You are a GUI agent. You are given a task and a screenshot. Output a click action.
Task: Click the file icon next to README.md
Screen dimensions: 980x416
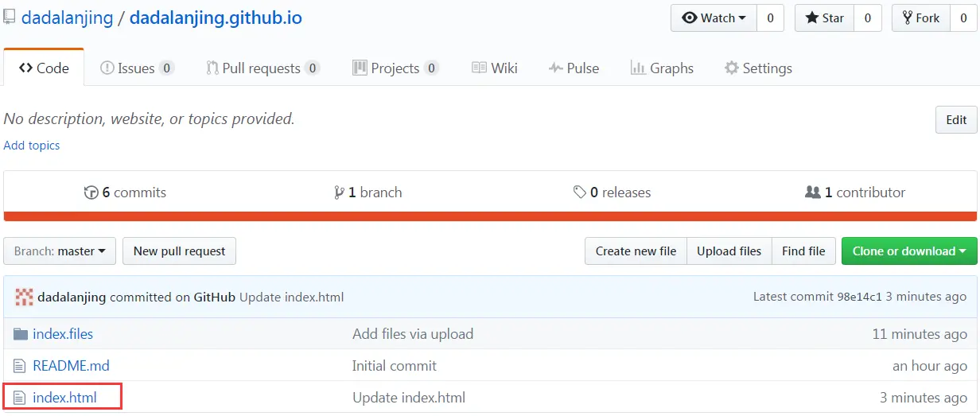coord(20,366)
